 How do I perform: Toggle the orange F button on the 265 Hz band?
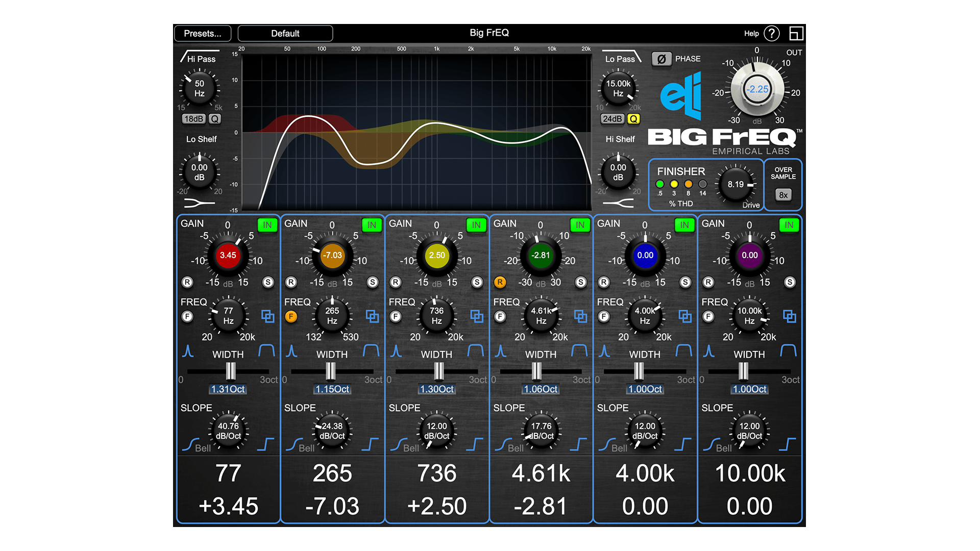click(x=291, y=316)
